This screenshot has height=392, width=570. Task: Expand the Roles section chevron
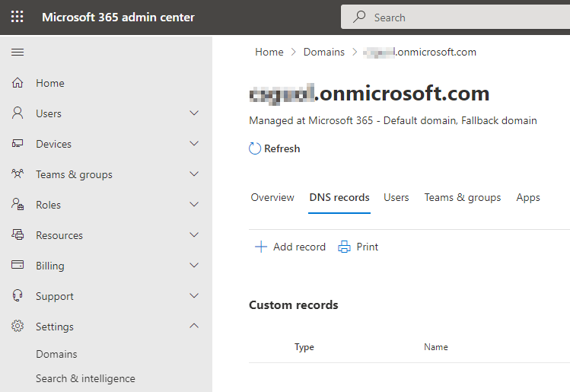click(195, 204)
